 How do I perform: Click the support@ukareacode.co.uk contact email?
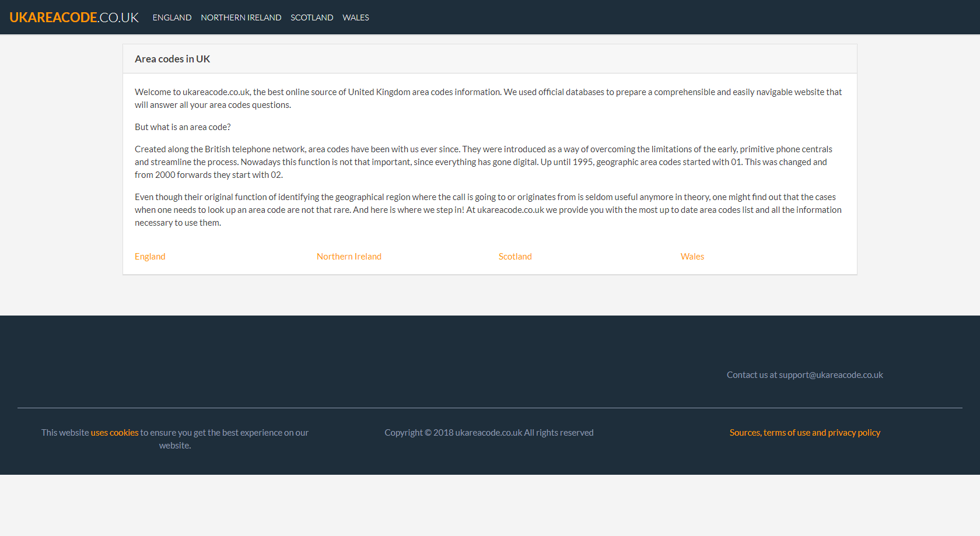pyautogui.click(x=831, y=375)
